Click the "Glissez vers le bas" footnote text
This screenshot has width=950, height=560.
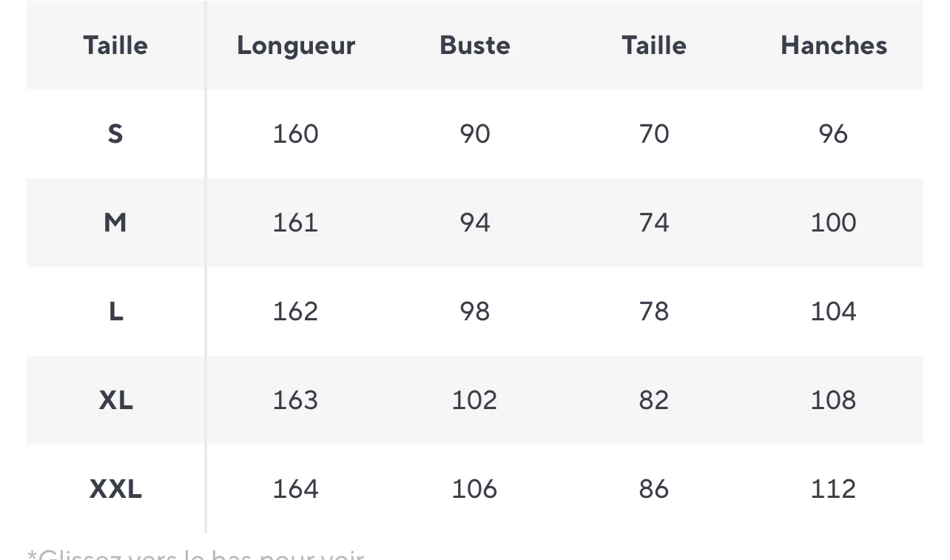click(x=196, y=554)
